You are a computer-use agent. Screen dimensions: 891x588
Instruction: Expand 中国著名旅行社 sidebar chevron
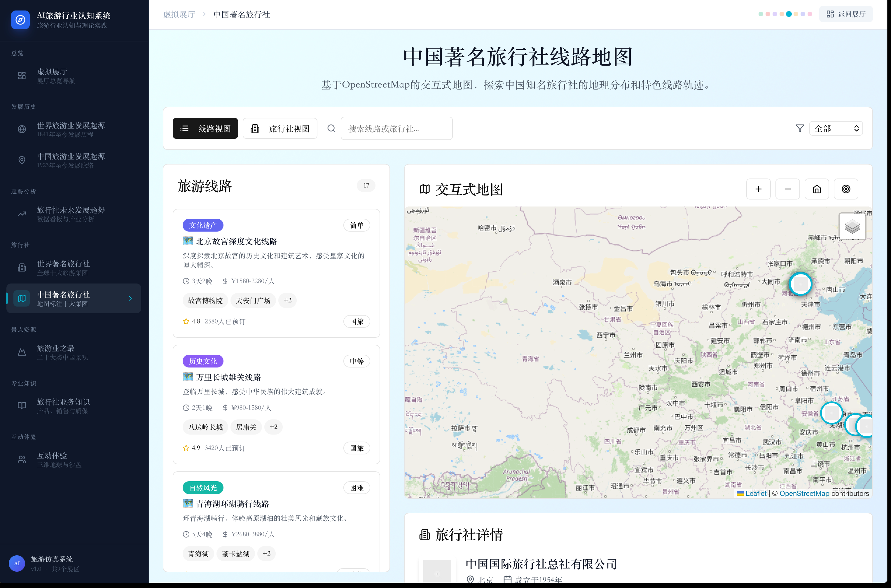click(130, 298)
